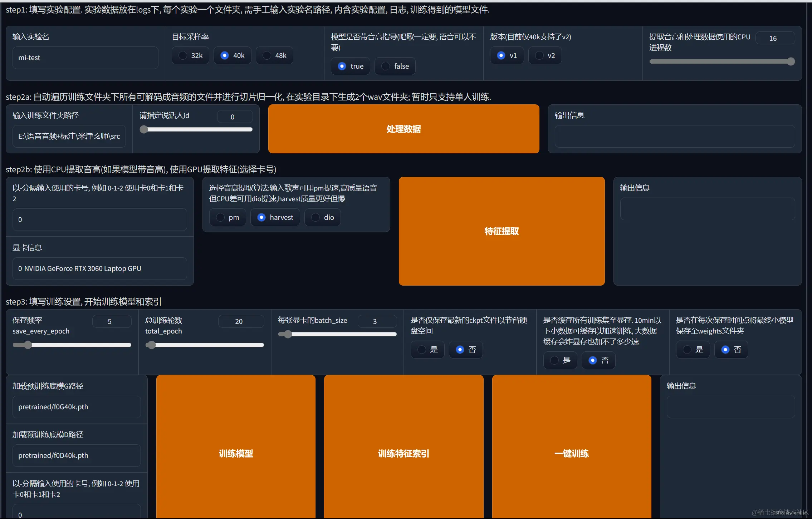Choose pm pitch extraction algorithm

(x=220, y=217)
